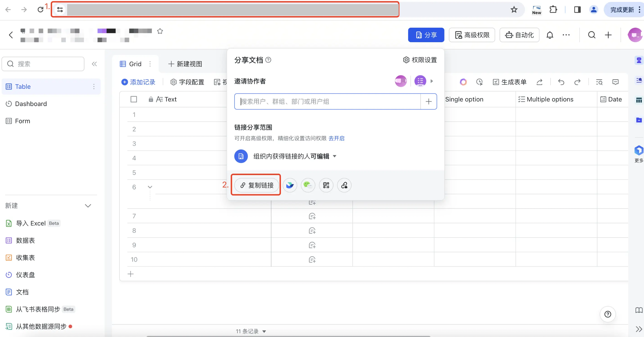Screen dimensions: 644x337
Task: Open 字段配置 field configuration
Action: click(x=187, y=82)
